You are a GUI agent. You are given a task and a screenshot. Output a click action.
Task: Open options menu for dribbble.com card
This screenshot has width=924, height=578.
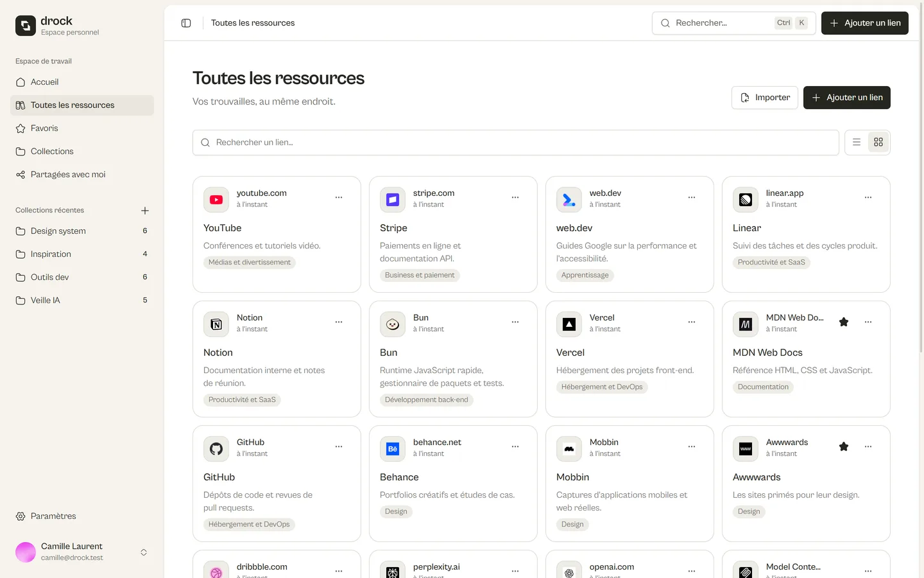(x=339, y=571)
